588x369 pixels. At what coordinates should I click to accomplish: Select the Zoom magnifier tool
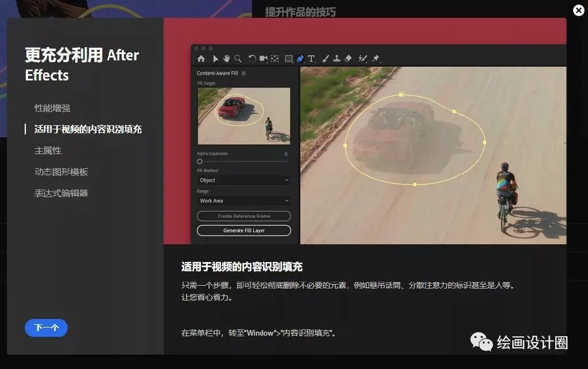point(238,59)
